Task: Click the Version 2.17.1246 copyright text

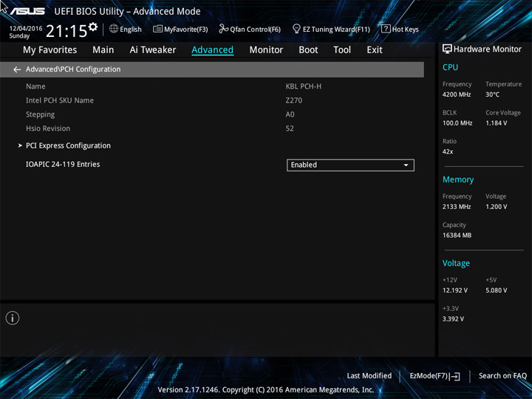Action: [266, 389]
